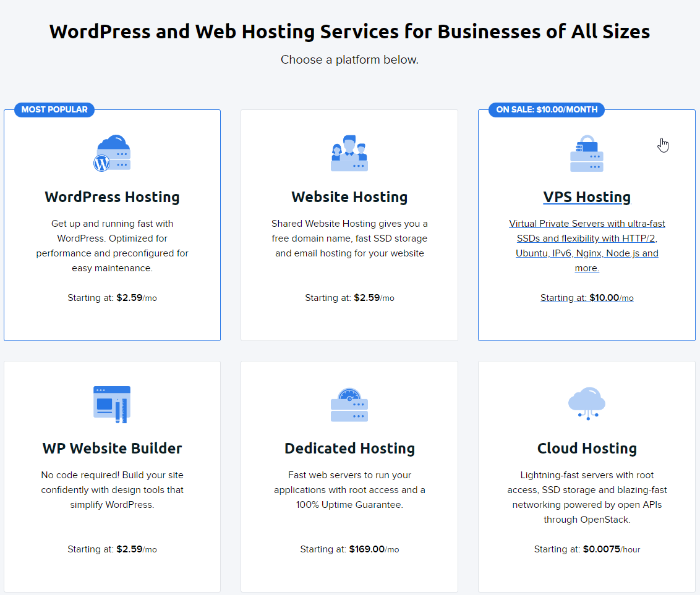Open the Website Hosting heading
Screen dimensions: 700x595
(x=349, y=196)
